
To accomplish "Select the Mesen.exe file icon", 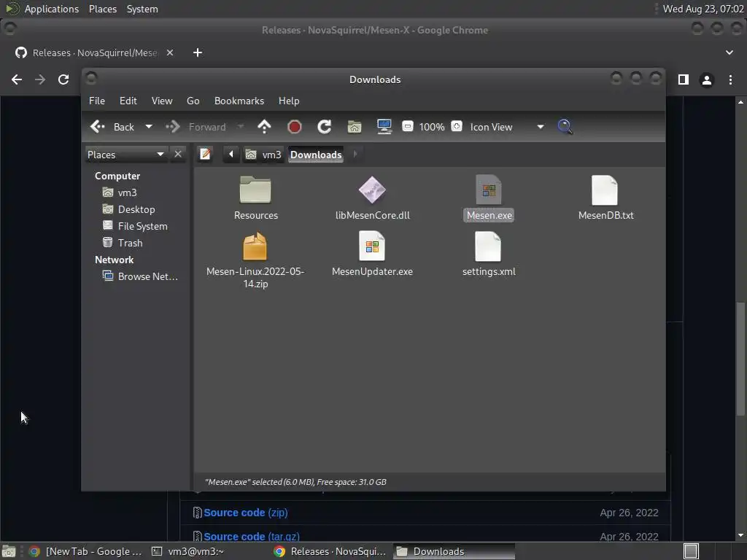I will click(x=489, y=190).
